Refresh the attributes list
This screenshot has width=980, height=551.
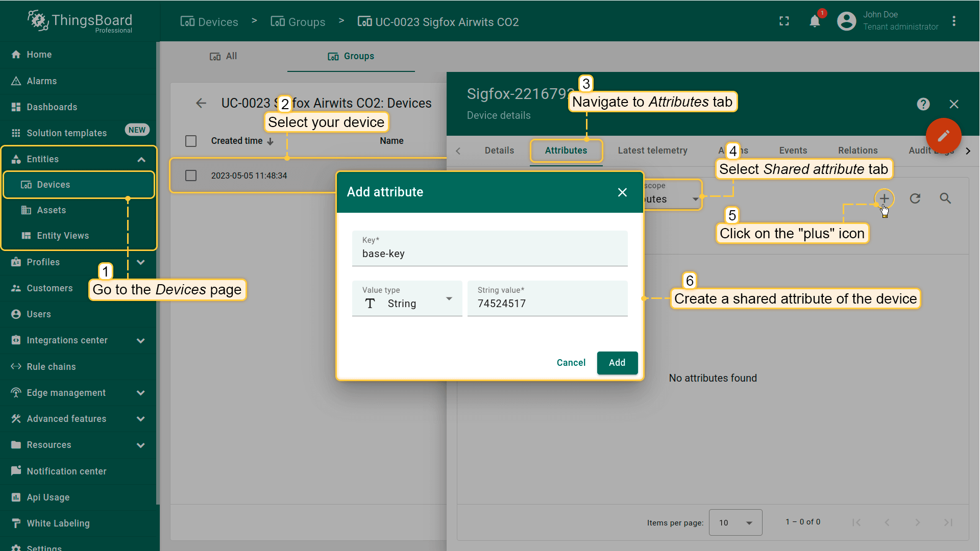point(915,198)
